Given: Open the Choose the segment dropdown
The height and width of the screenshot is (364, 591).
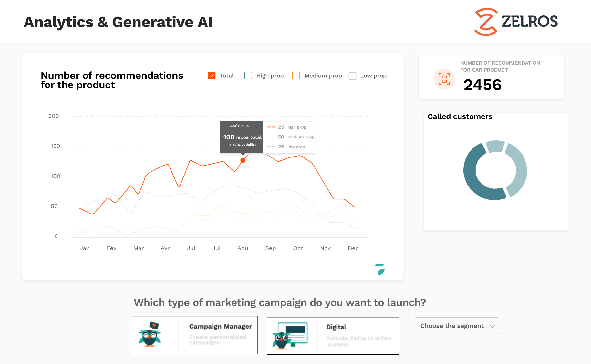Looking at the screenshot, I should pos(456,326).
